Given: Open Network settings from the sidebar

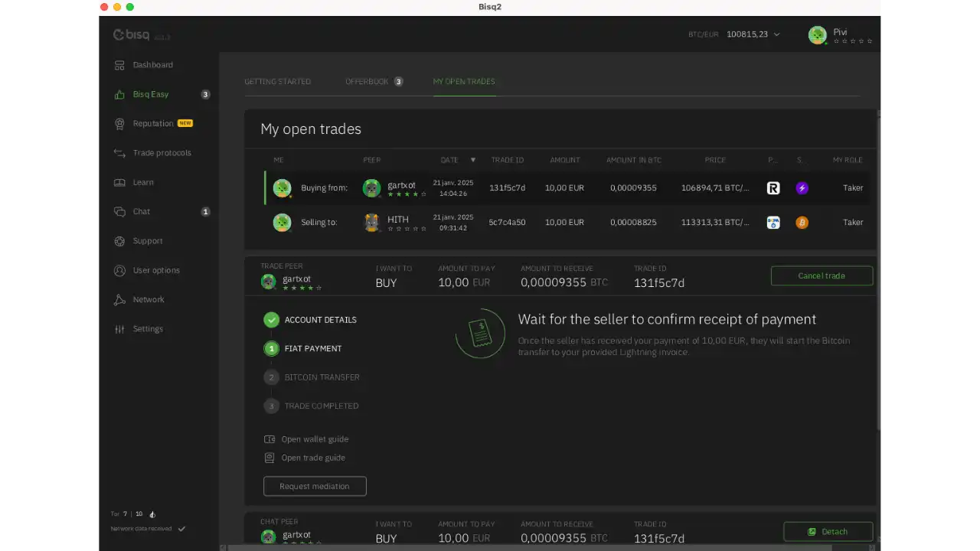Looking at the screenshot, I should pyautogui.click(x=148, y=299).
